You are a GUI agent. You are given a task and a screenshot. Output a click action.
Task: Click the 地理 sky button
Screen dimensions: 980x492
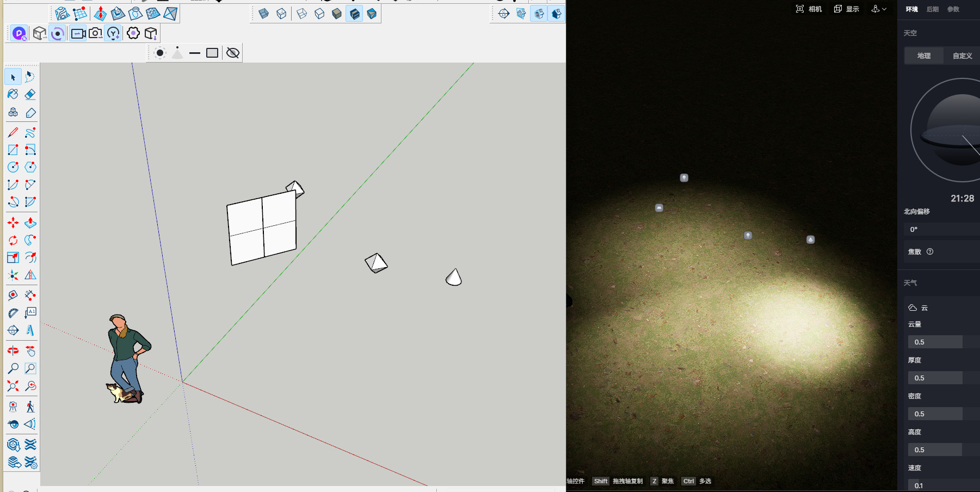pyautogui.click(x=924, y=56)
